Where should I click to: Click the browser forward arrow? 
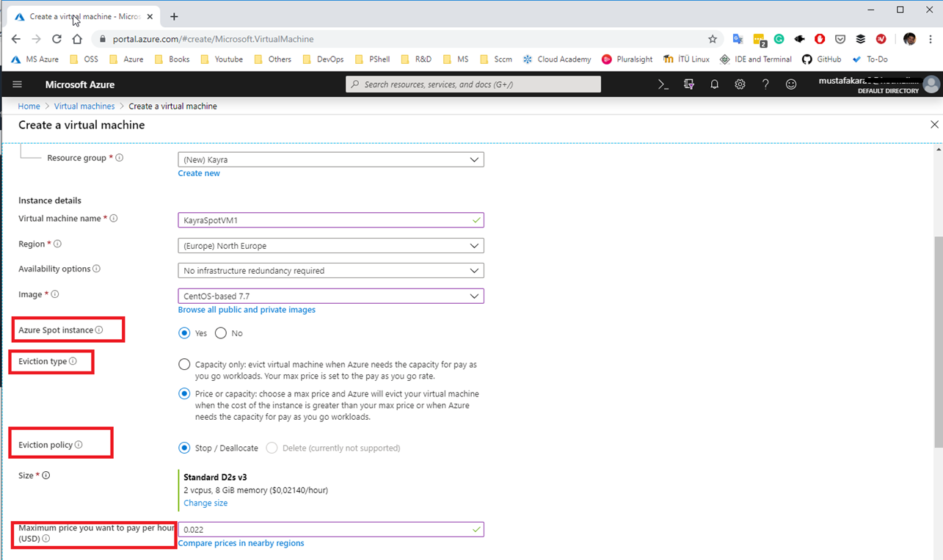tap(36, 39)
